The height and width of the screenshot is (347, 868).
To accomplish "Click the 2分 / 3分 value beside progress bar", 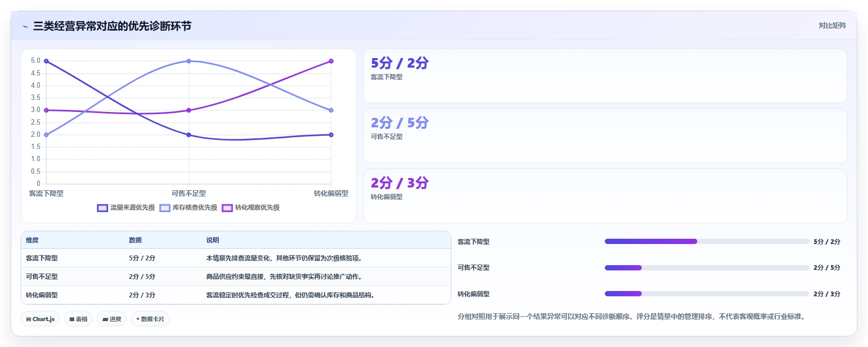I will coord(827,294).
